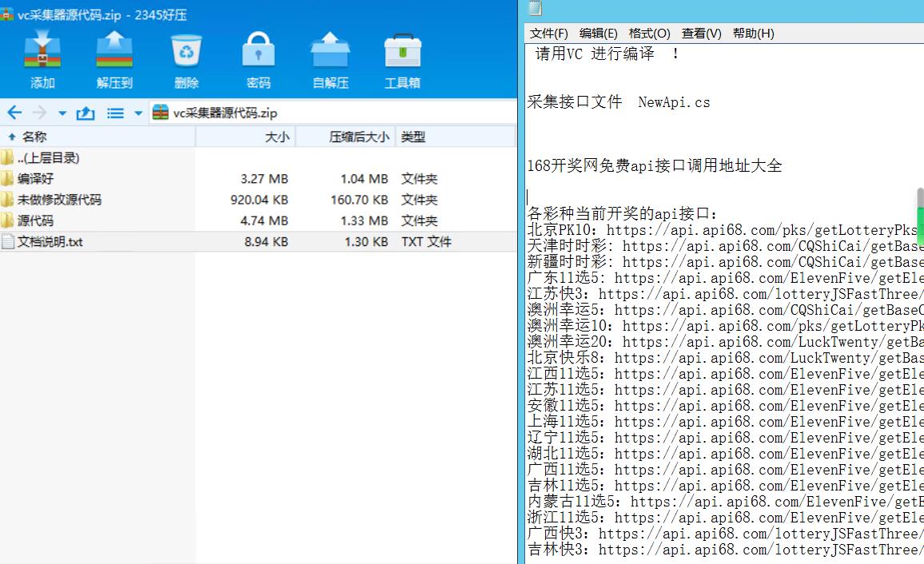
Task: Click the forward navigation arrow
Action: [x=39, y=113]
